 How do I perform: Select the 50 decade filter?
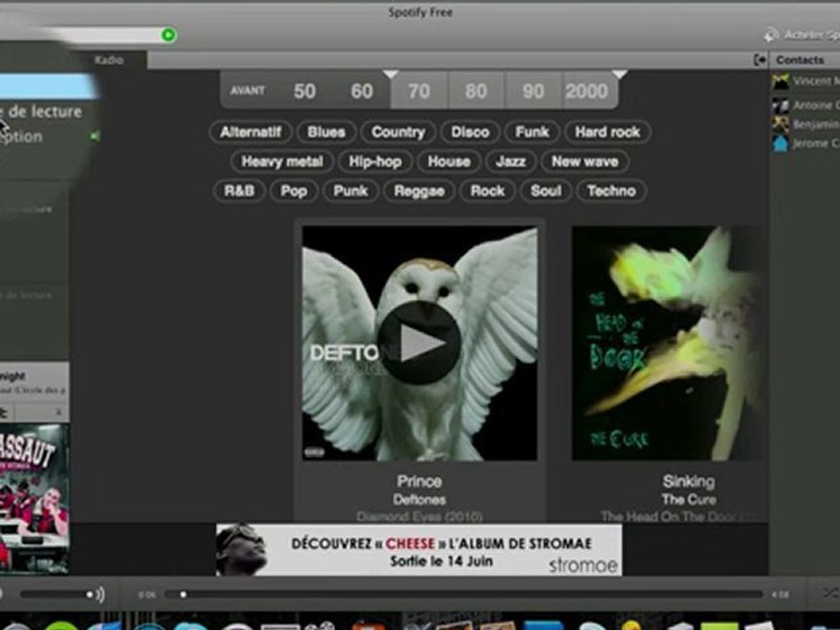click(304, 91)
